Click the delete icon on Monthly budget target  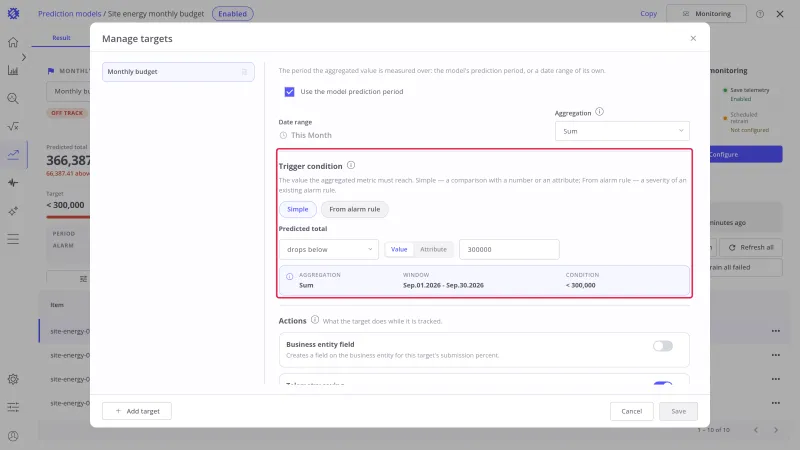click(244, 72)
